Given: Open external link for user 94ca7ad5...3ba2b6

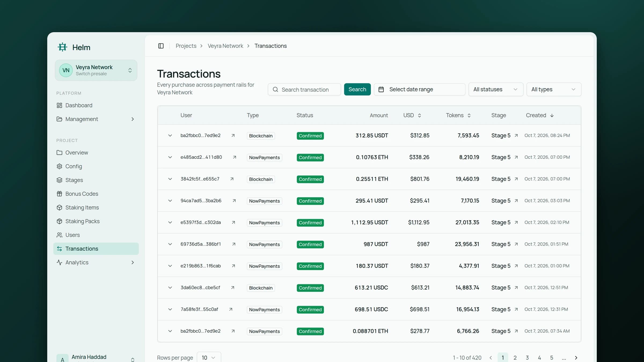Looking at the screenshot, I should tap(234, 201).
